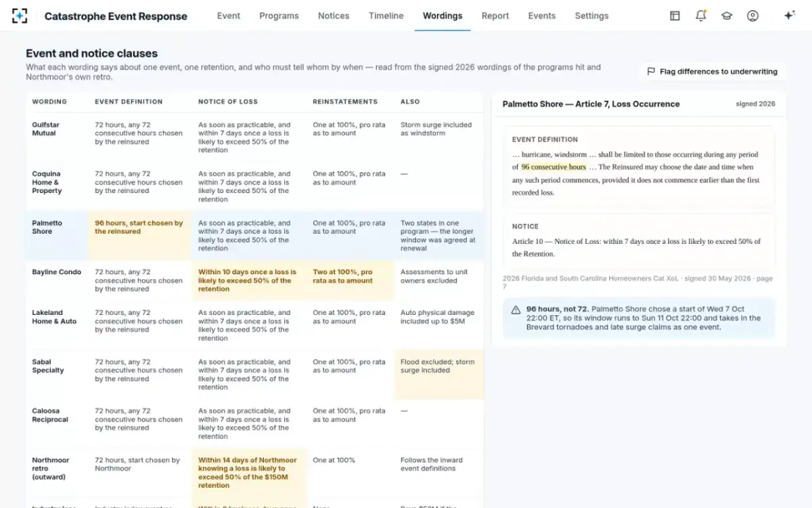Select the Gulfstar Mutual wording row
The width and height of the screenshot is (812, 508).
(x=254, y=137)
